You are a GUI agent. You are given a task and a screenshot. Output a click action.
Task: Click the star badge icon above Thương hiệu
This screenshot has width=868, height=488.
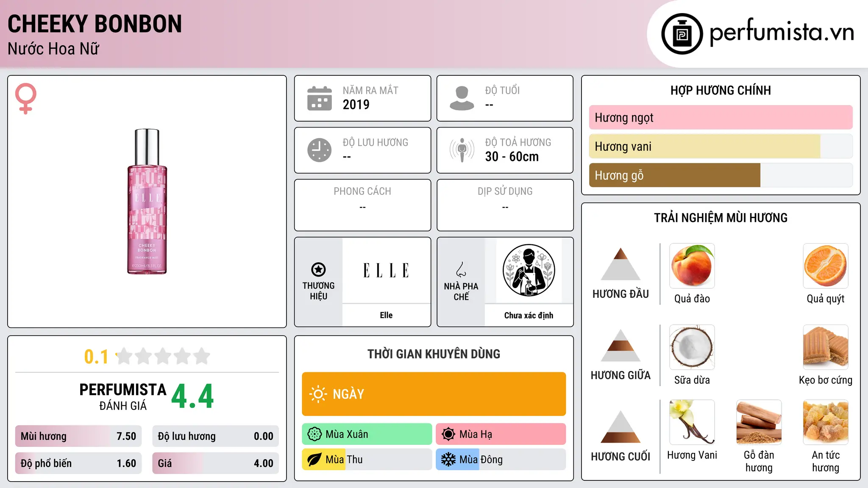318,269
